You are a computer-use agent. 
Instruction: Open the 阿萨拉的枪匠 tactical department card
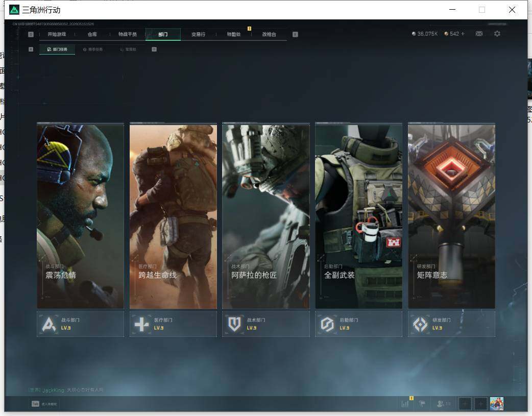pos(266,216)
